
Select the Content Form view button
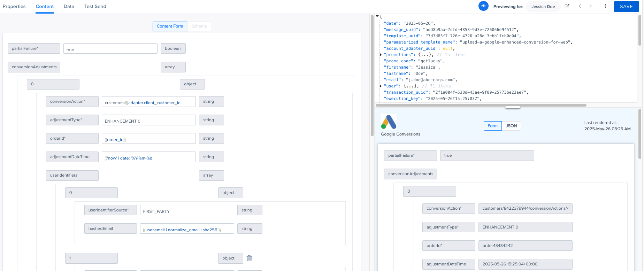170,26
